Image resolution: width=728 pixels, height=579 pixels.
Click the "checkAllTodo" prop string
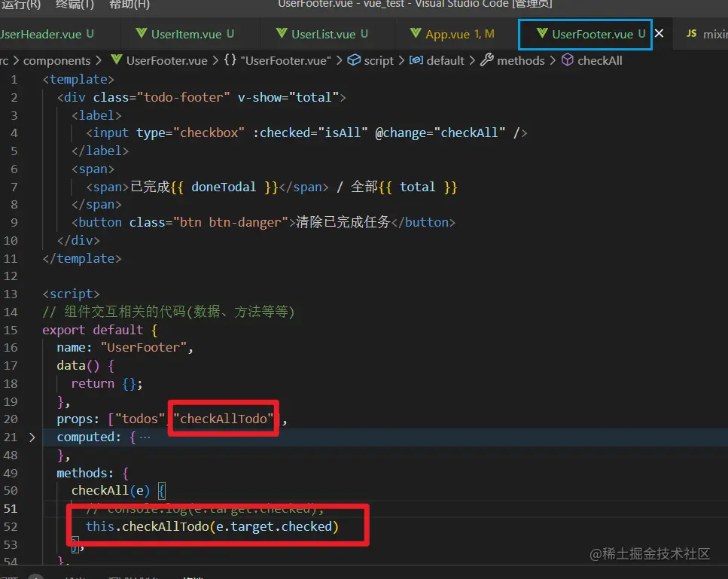224,419
